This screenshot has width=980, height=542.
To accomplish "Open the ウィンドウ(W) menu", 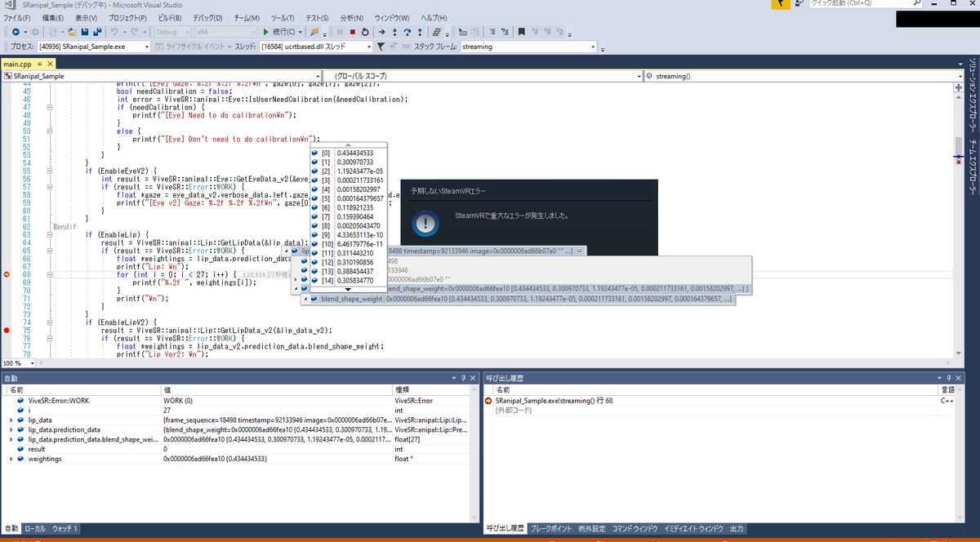I will pyautogui.click(x=393, y=17).
